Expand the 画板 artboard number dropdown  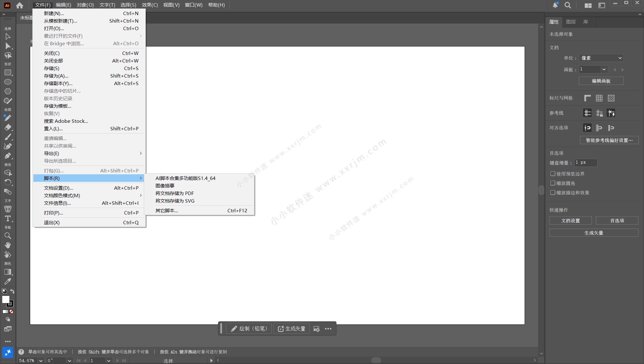pyautogui.click(x=604, y=69)
